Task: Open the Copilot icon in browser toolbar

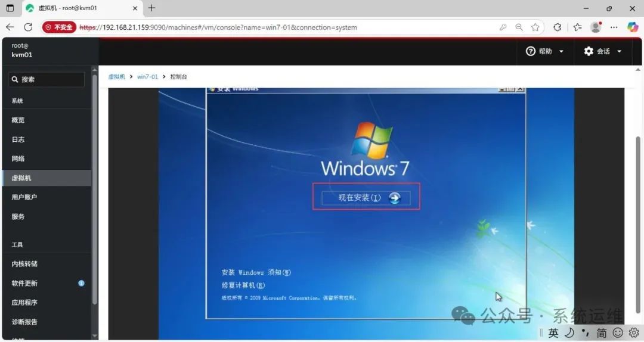Action: pyautogui.click(x=633, y=27)
